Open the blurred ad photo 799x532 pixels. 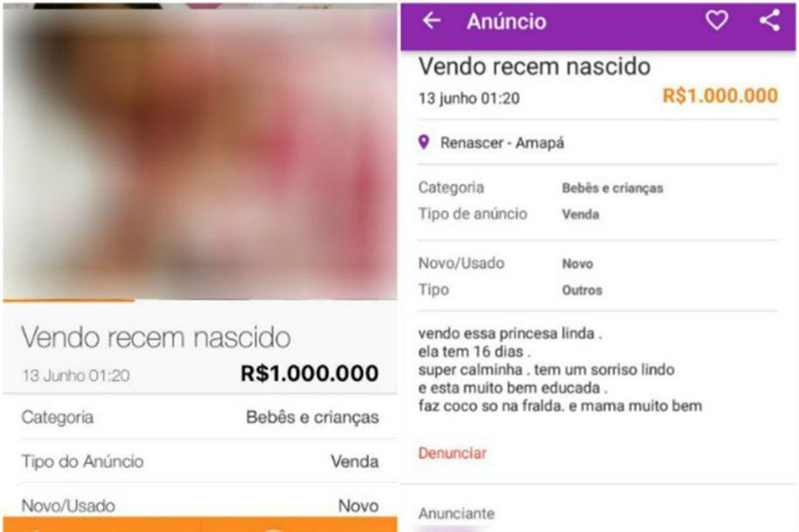point(200,153)
